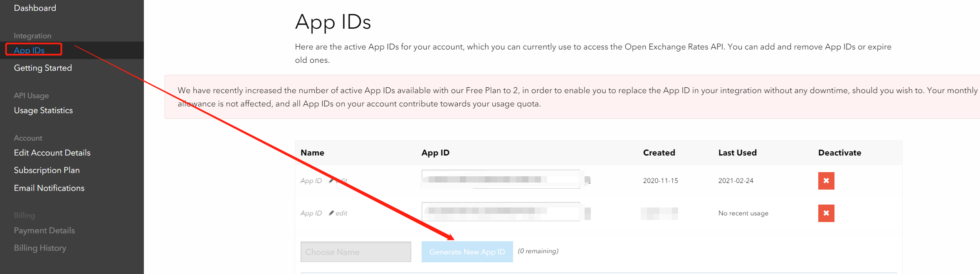Navigate to Subscription Plan
980x274 pixels.
pos(47,170)
